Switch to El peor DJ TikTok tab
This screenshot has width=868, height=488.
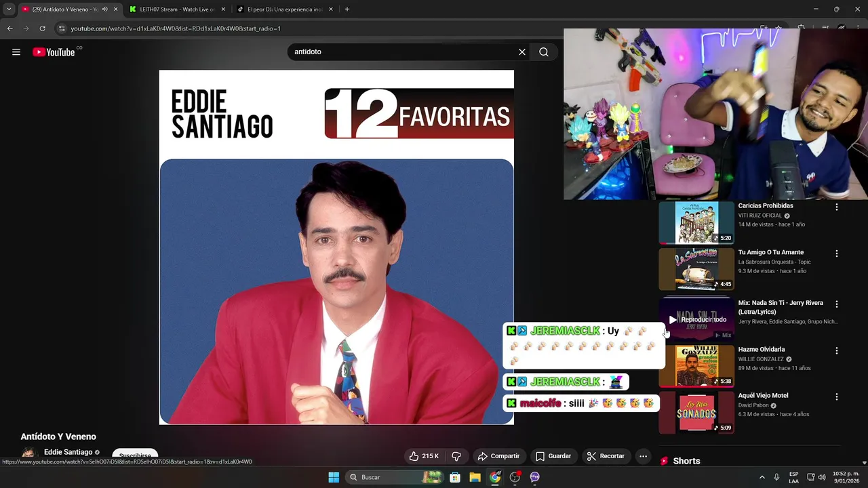click(284, 9)
